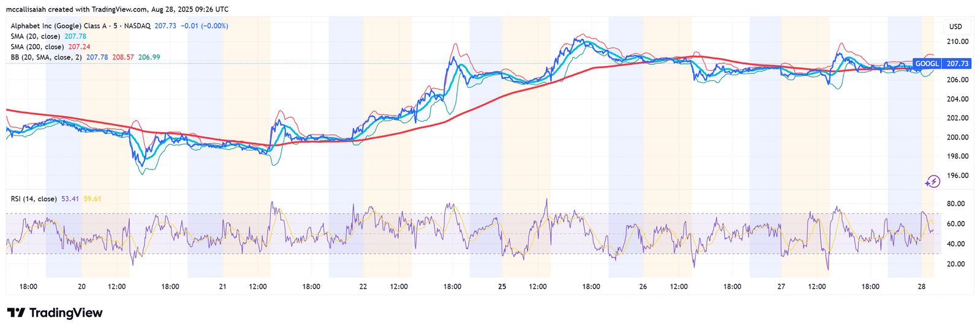Image resolution: width=980 pixels, height=331 pixels.
Task: Open the USD currency selector
Action: [x=956, y=26]
